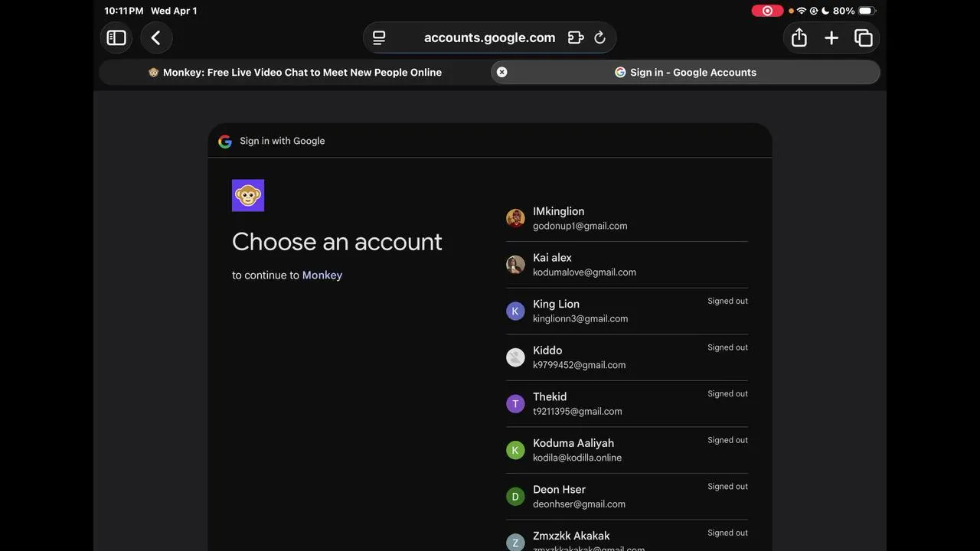Open a new tab with plus icon
Screen dimensions: 980x551
[x=831, y=37]
